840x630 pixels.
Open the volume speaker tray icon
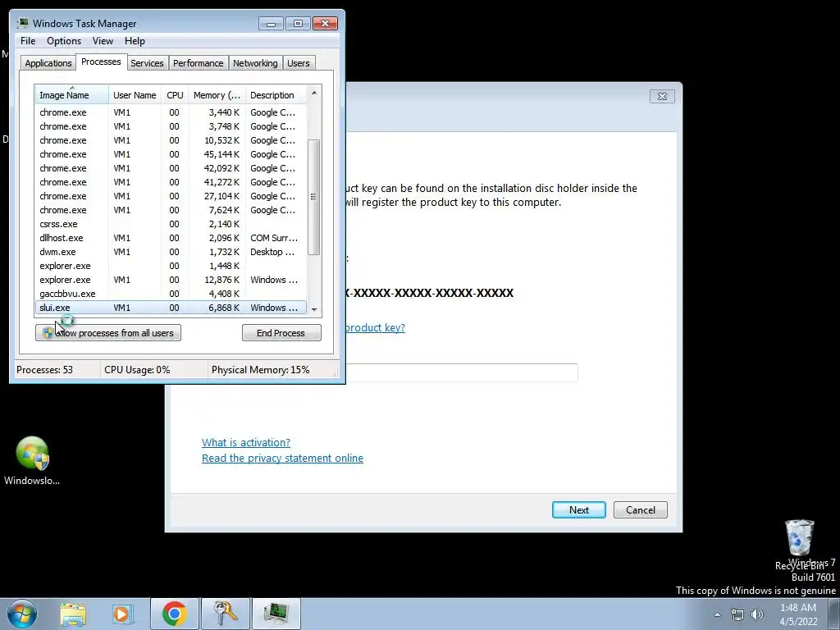pos(757,614)
